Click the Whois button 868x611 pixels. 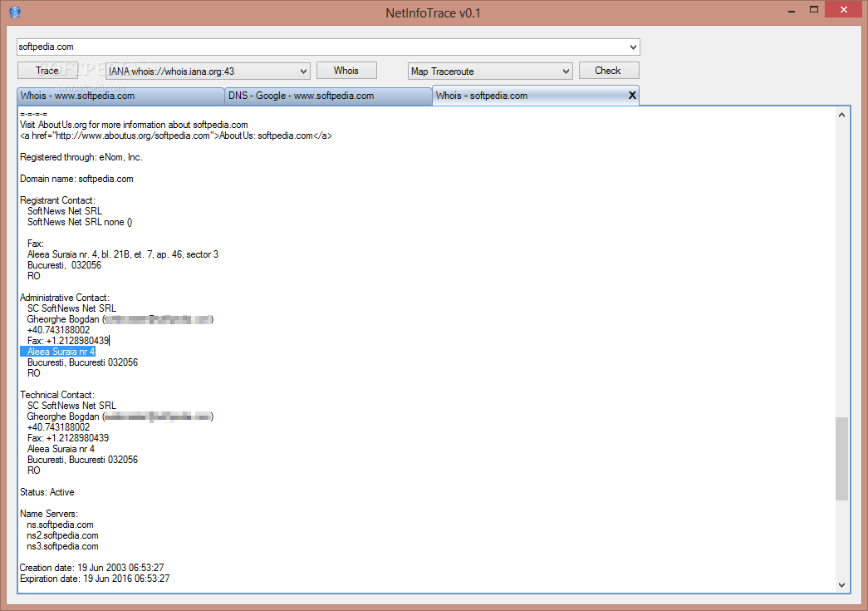point(346,71)
